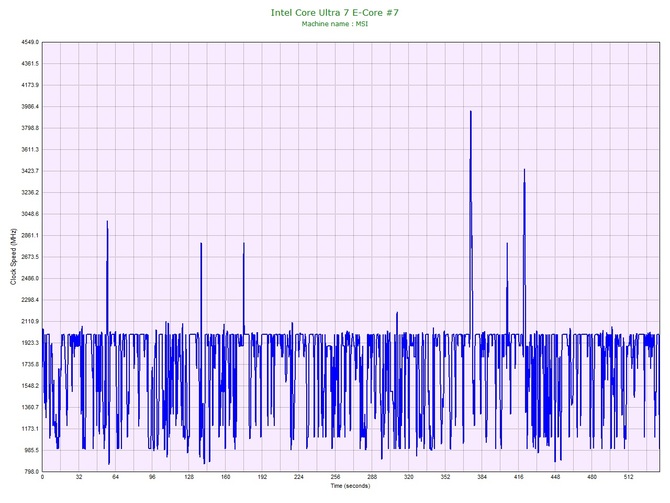Click the "Time (seconds)" horizontal axis label
The width and height of the screenshot is (670, 503).
coord(350,487)
